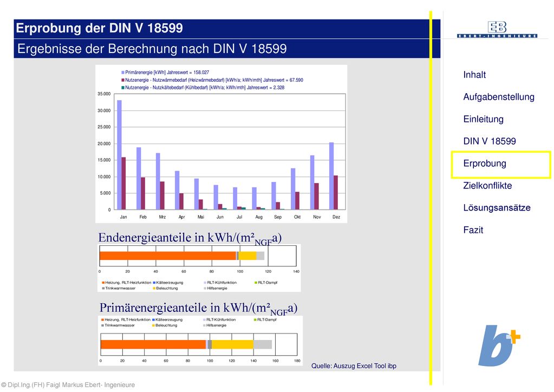Select the copyright line 'Dipl.Ing.(FH) Faigl Markus Ebert- Ingenieure'
The image size is (554, 392).
tap(68, 385)
